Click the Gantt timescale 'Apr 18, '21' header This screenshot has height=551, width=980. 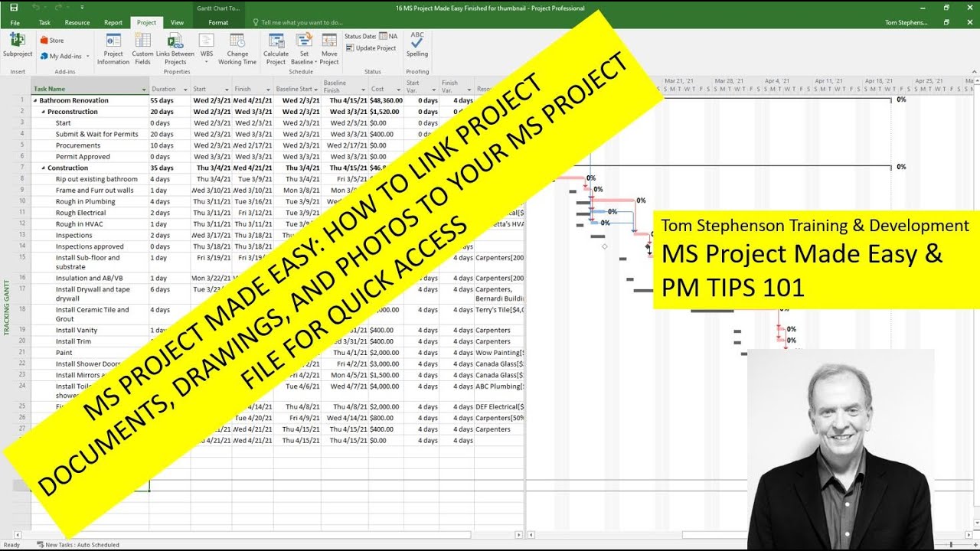pos(878,80)
